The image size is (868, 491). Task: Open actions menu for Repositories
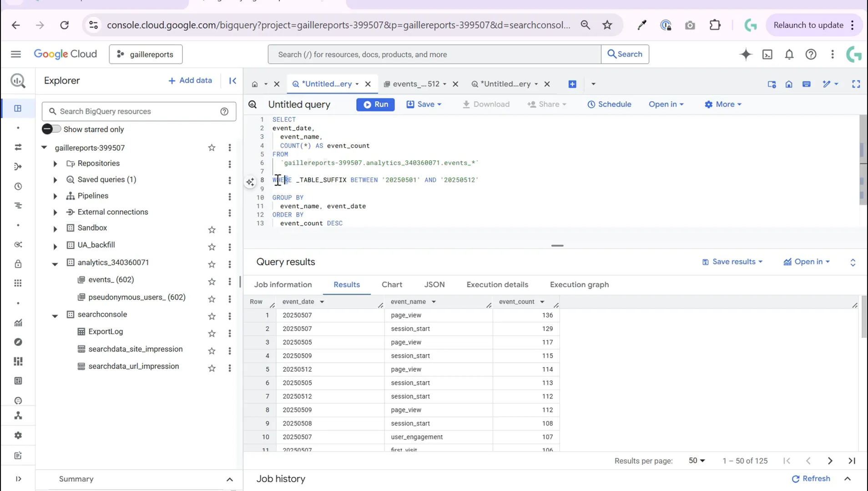click(x=230, y=164)
